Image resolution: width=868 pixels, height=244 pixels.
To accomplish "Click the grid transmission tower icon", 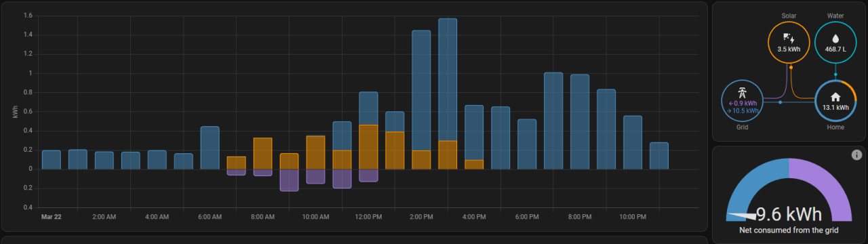I will click(743, 93).
